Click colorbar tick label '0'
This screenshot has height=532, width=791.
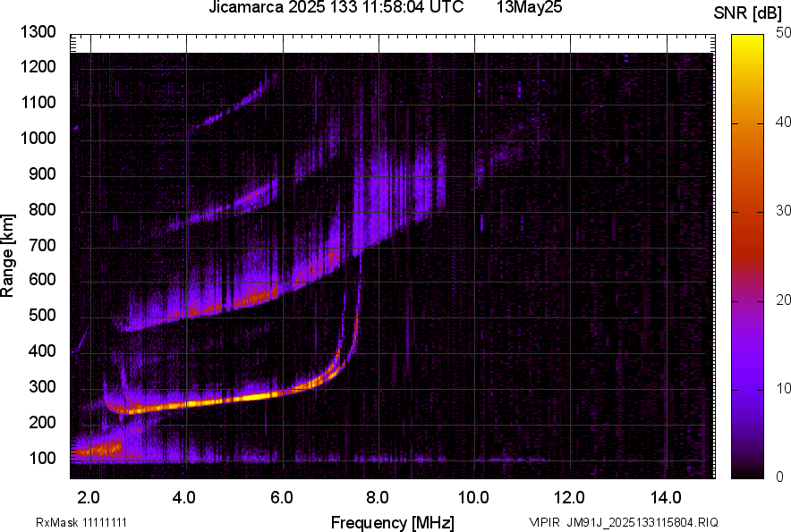[x=780, y=477]
